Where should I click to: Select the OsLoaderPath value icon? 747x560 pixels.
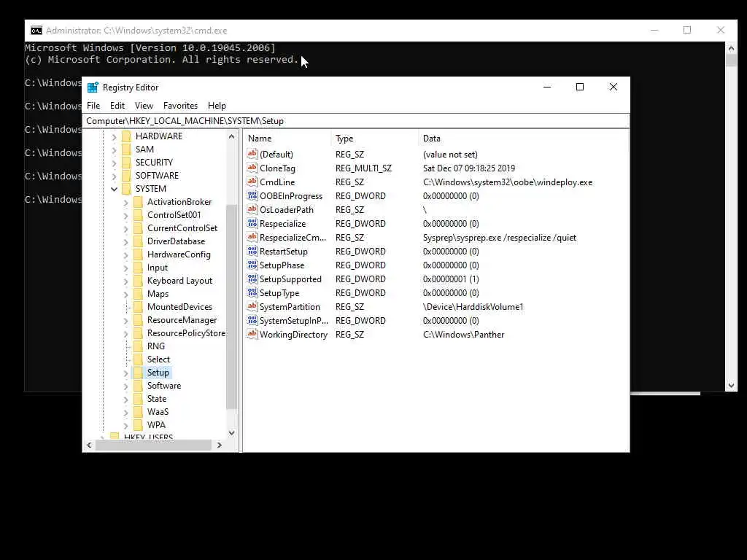tap(252, 209)
